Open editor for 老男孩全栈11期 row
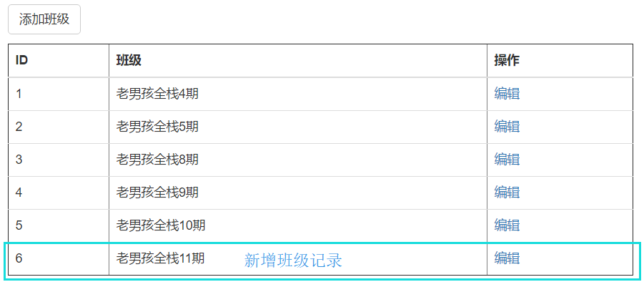Image resolution: width=644 pixels, height=287 pixels. point(507,258)
